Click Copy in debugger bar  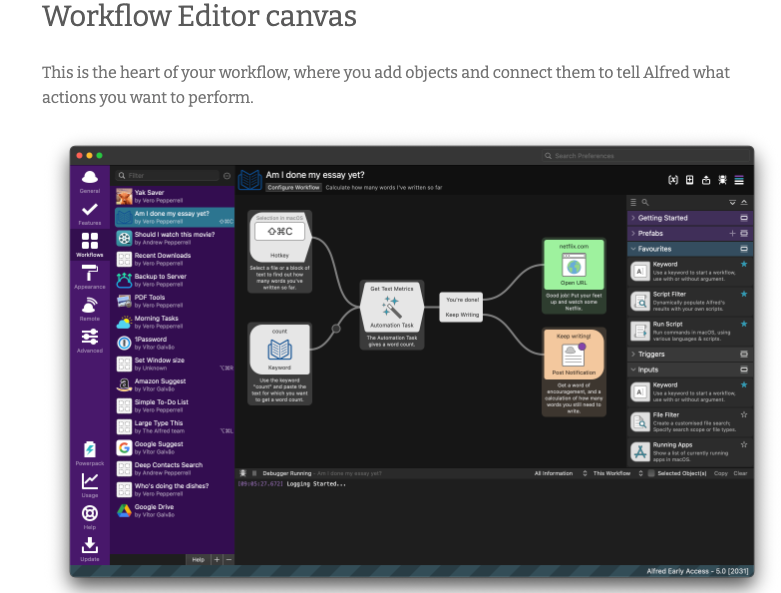(721, 473)
